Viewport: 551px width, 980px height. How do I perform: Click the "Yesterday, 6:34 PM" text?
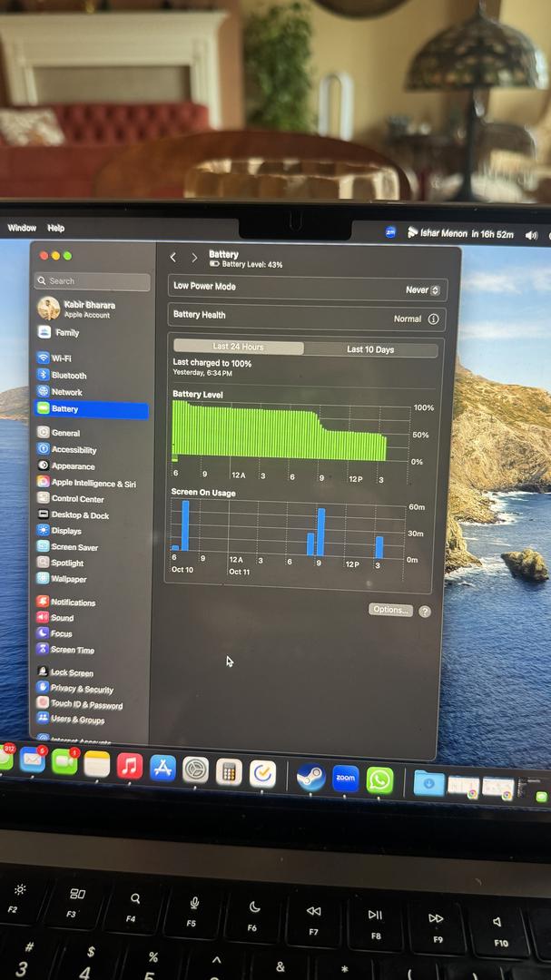202,374
